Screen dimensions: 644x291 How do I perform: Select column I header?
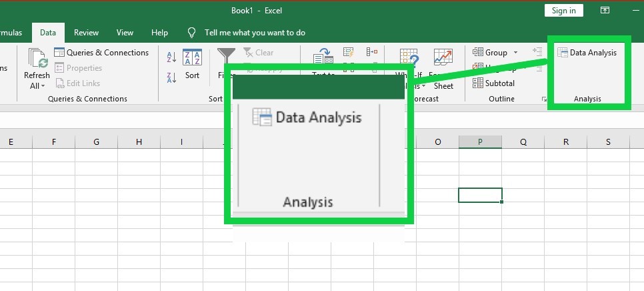tap(181, 142)
